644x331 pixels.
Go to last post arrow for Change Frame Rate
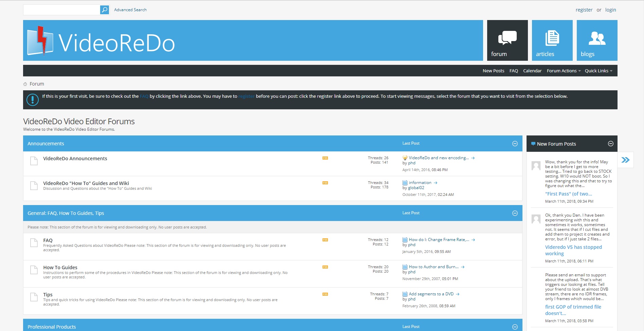473,240
